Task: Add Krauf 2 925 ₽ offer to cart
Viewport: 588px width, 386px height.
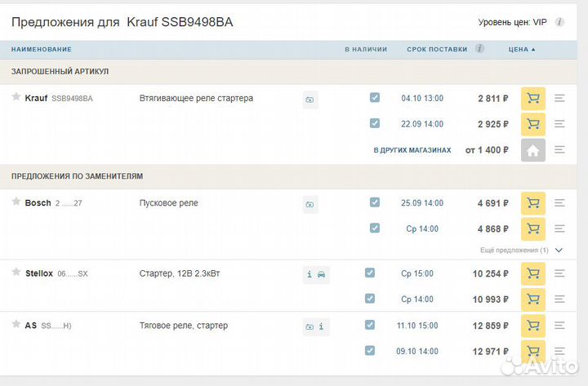Action: click(532, 124)
